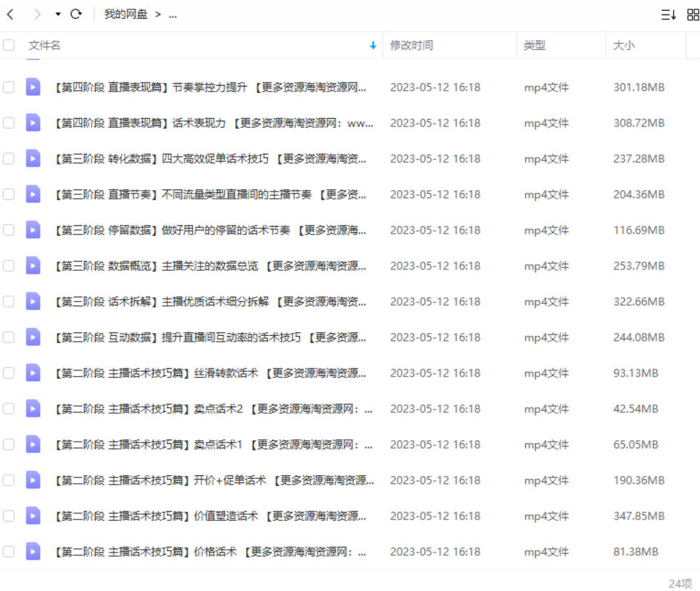Sort by 修改时间 column
This screenshot has height=591, width=700.
coord(411,45)
